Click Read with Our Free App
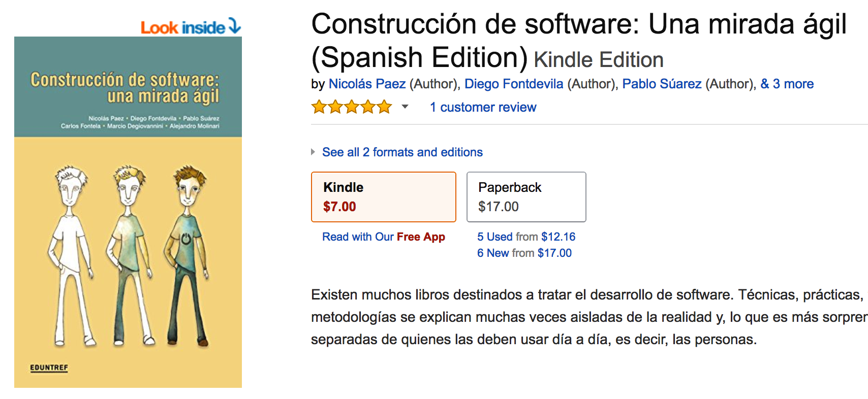868x399 pixels. (384, 237)
